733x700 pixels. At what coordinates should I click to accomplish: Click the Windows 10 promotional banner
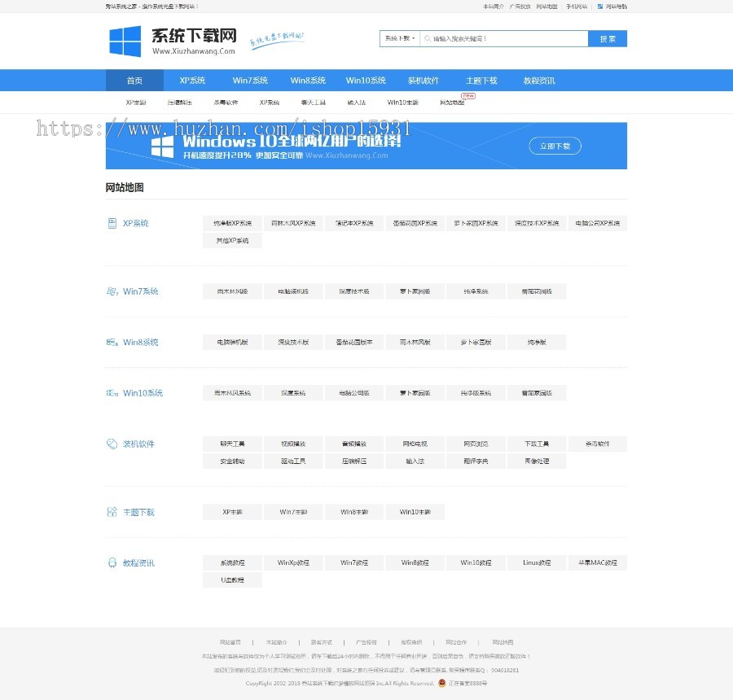click(x=366, y=146)
